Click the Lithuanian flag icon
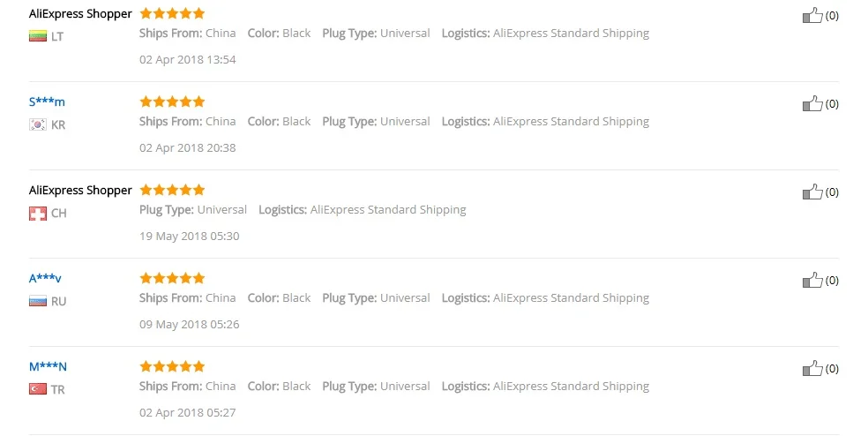This screenshot has width=868, height=436. click(x=38, y=36)
